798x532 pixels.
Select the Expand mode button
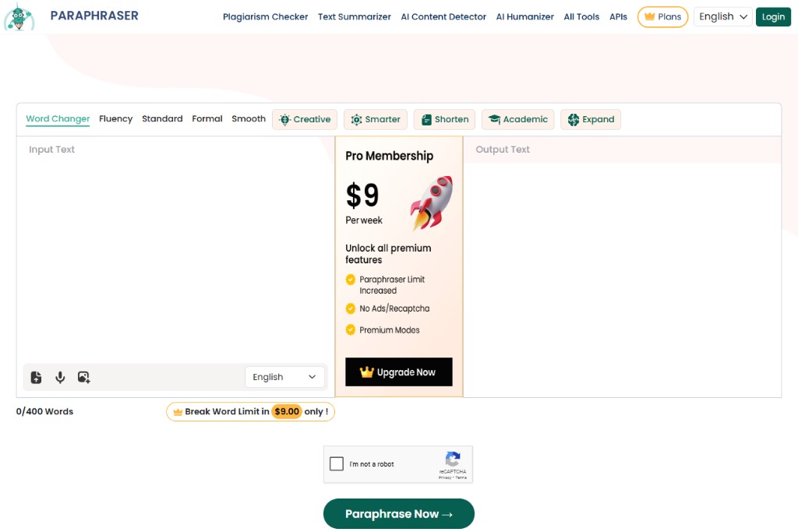click(591, 119)
